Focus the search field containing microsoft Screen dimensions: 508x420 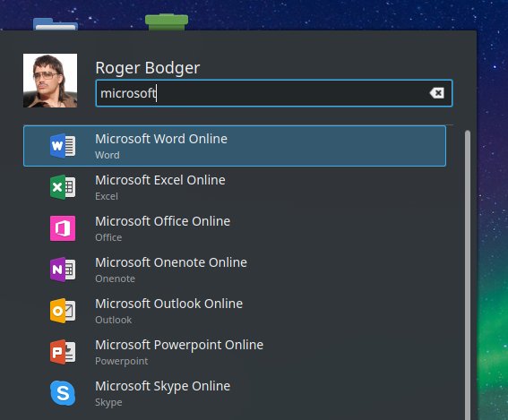click(x=274, y=93)
